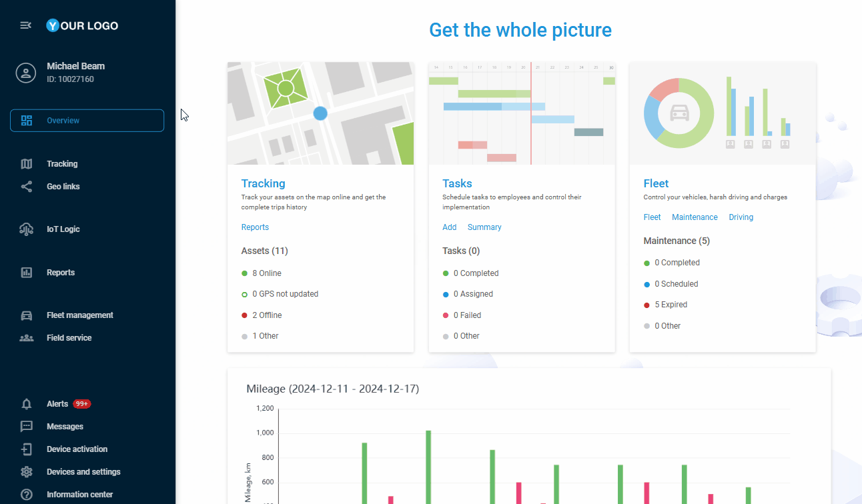Select the Overview menu item
Image resolution: width=862 pixels, height=504 pixels.
click(x=87, y=121)
